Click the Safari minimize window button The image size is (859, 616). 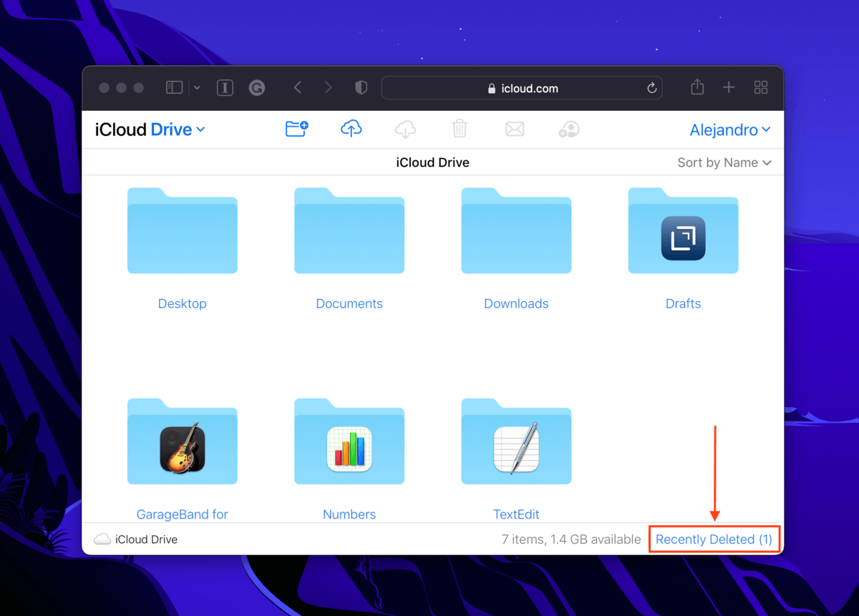(121, 87)
